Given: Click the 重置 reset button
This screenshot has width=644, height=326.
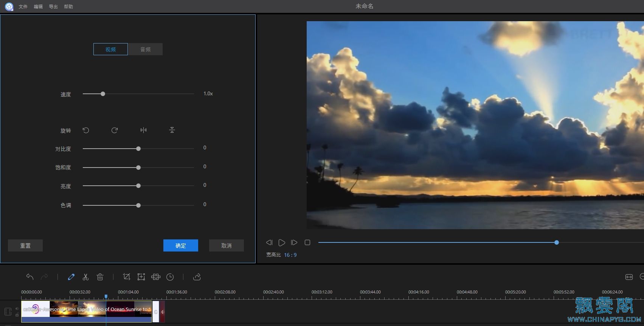Looking at the screenshot, I should [25, 245].
